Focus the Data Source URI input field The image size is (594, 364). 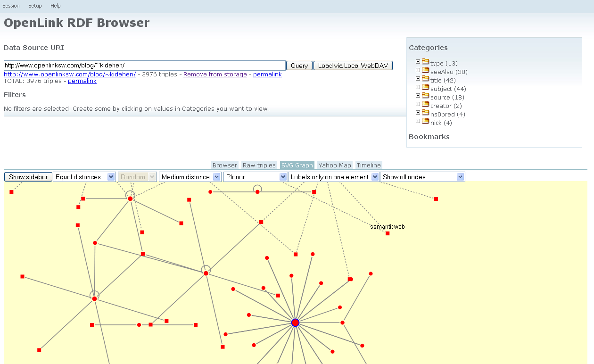145,66
